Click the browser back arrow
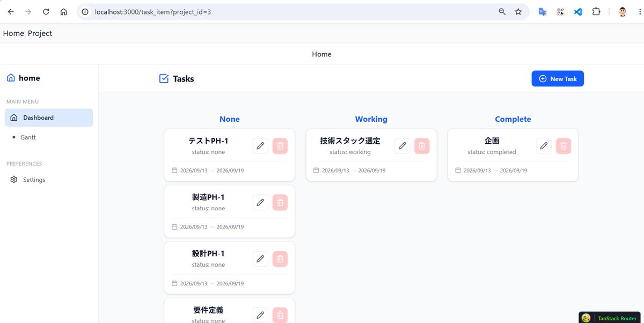The image size is (644, 323). pyautogui.click(x=11, y=12)
